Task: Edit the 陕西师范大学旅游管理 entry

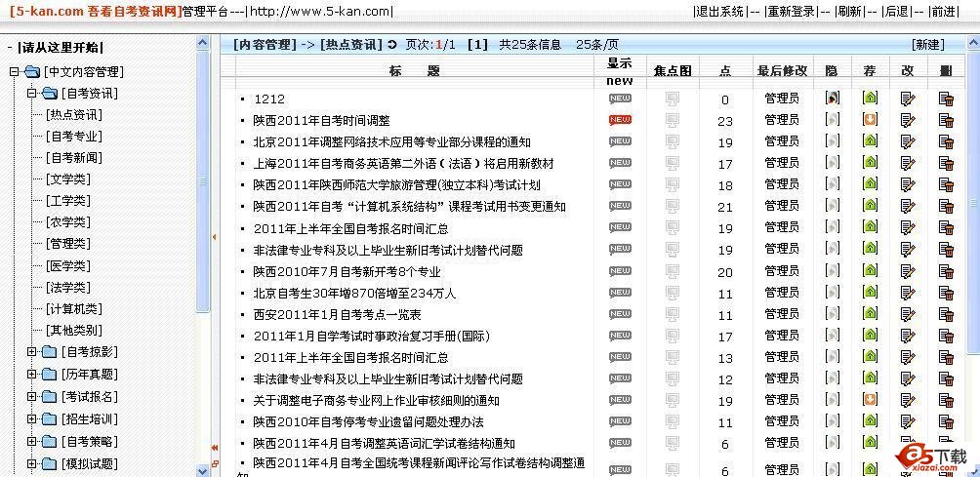Action: (908, 184)
